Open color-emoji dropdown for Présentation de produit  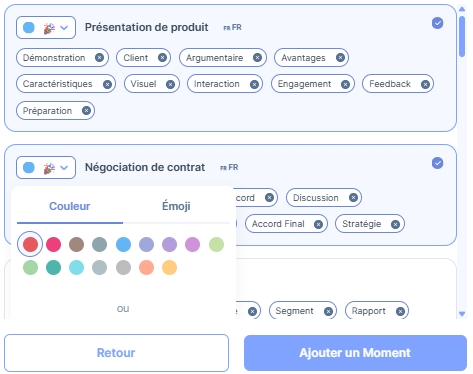[x=46, y=28]
